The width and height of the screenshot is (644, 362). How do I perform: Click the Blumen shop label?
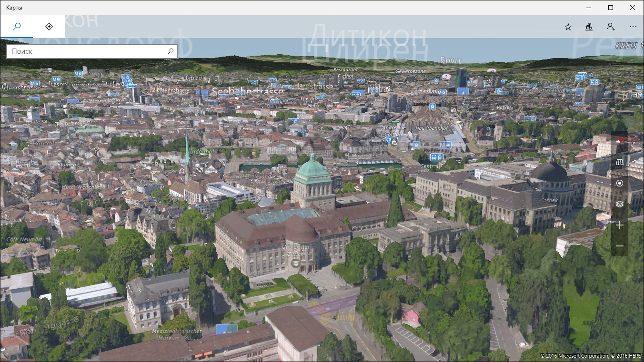point(67,165)
